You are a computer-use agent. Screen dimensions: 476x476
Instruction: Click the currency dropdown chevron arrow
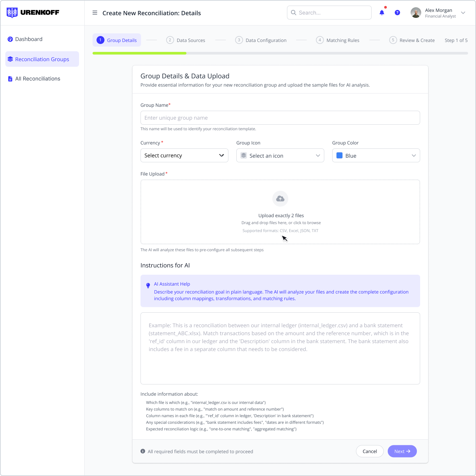coord(221,155)
